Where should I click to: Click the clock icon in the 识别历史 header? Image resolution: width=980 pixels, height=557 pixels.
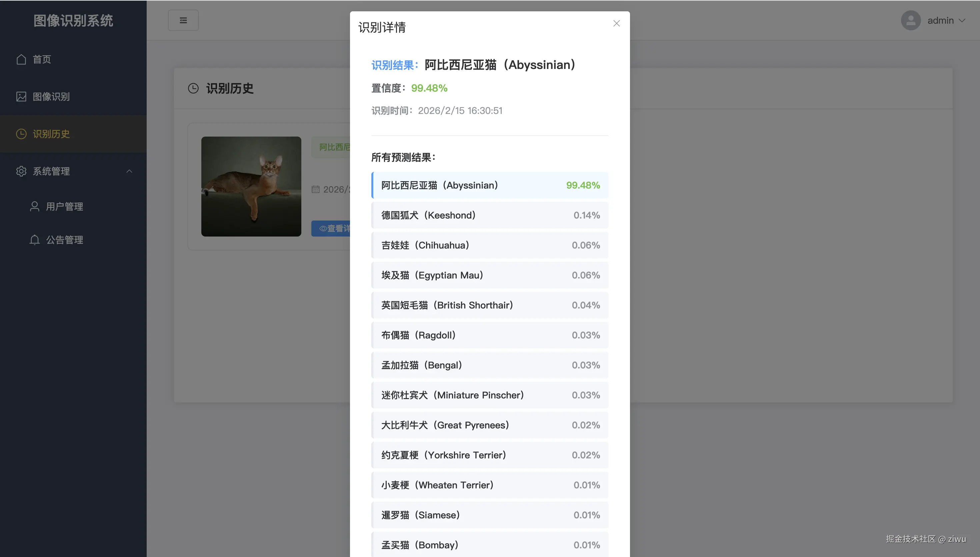(193, 88)
